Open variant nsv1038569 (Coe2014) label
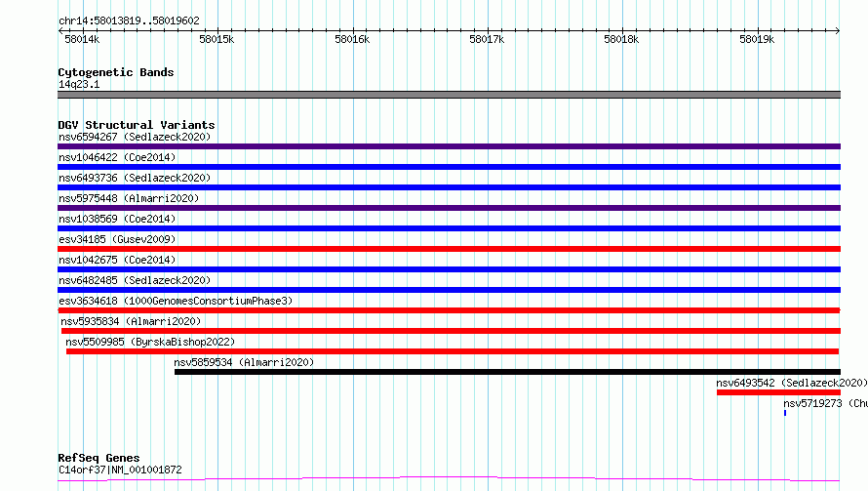This screenshot has height=491, width=868. point(117,219)
